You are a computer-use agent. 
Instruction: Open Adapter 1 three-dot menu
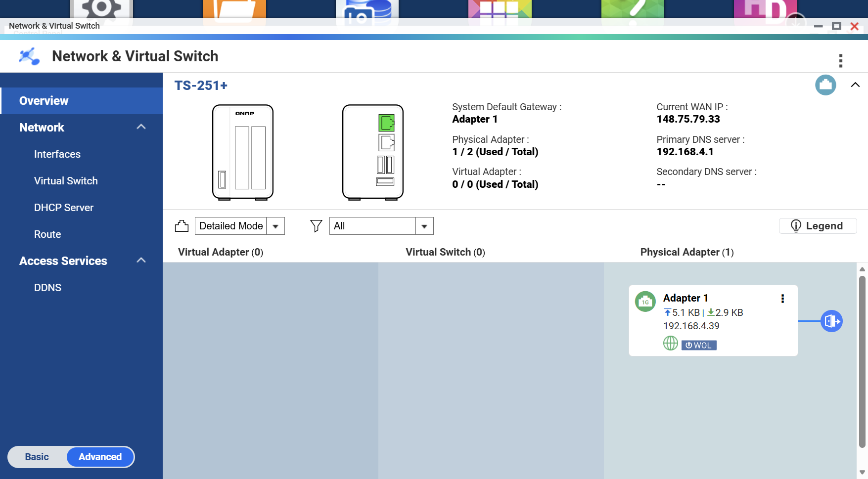(x=782, y=299)
